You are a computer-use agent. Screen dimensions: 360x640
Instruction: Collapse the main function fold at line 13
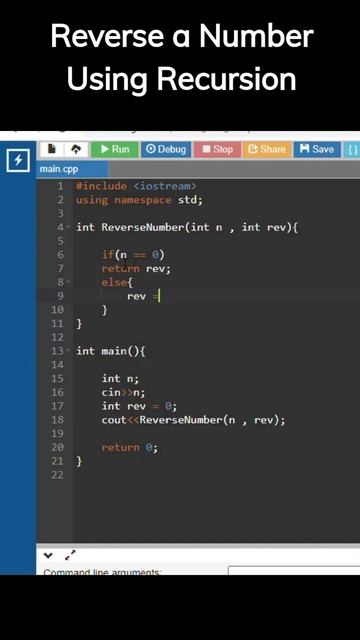click(69, 351)
